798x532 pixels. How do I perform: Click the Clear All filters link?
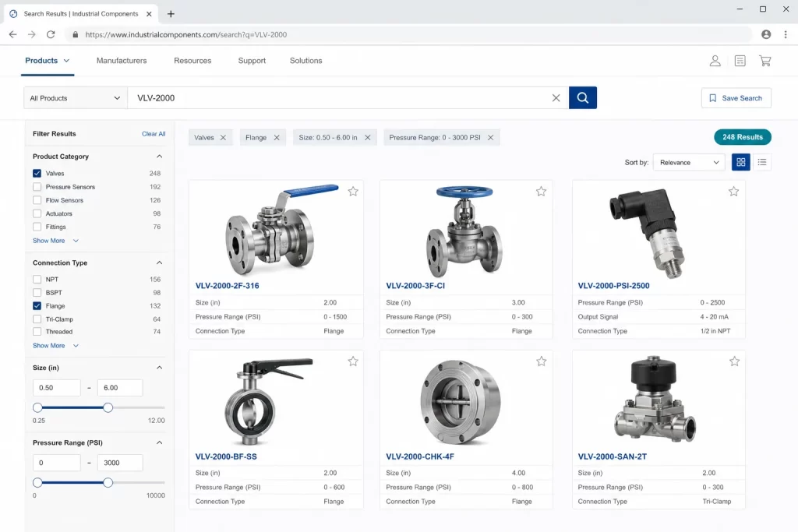pyautogui.click(x=154, y=134)
